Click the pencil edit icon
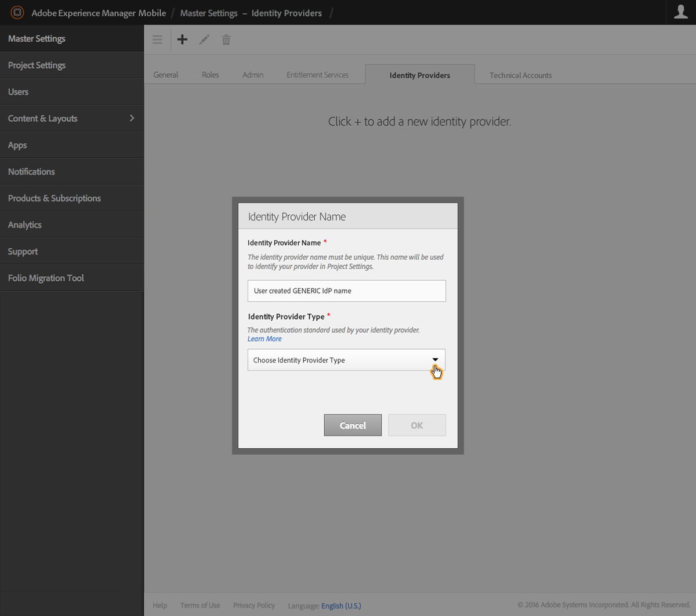 coord(204,39)
